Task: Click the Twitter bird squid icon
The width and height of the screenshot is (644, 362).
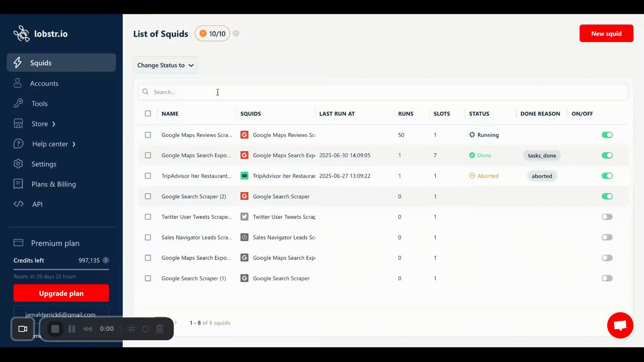Action: (245, 217)
